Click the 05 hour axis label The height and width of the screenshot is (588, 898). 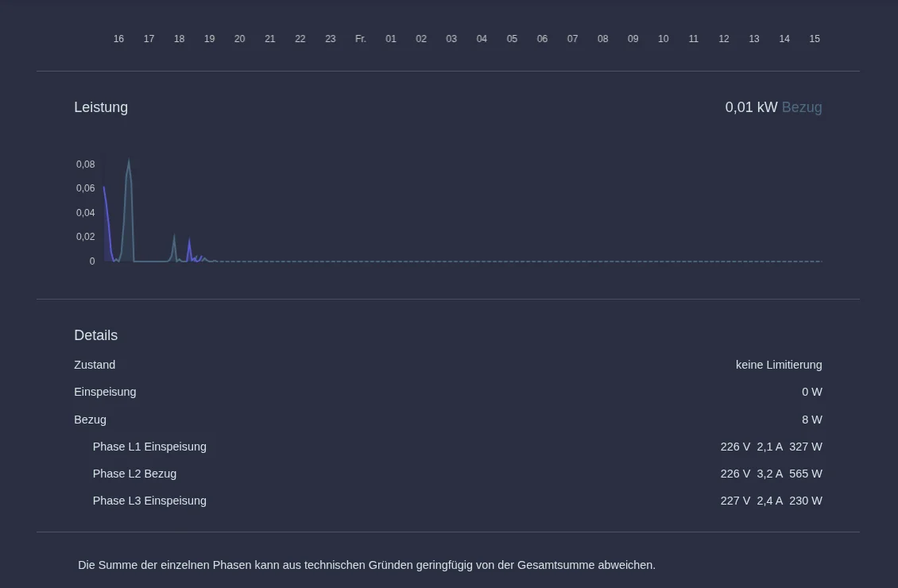click(512, 39)
